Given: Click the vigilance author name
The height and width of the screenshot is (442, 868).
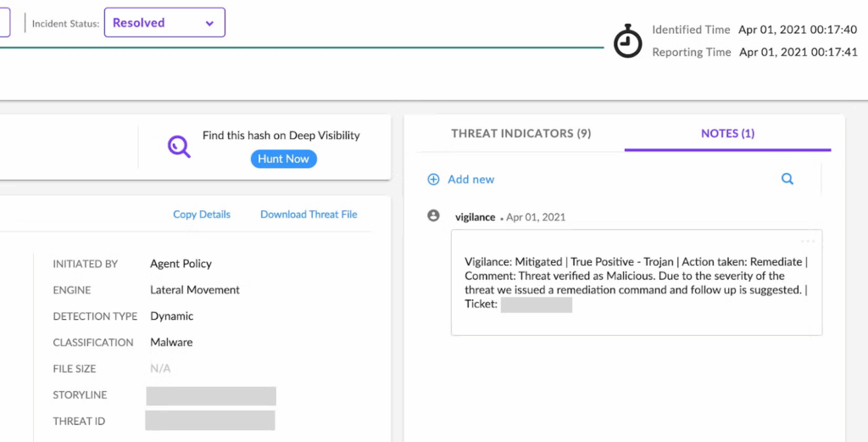Looking at the screenshot, I should (x=475, y=217).
